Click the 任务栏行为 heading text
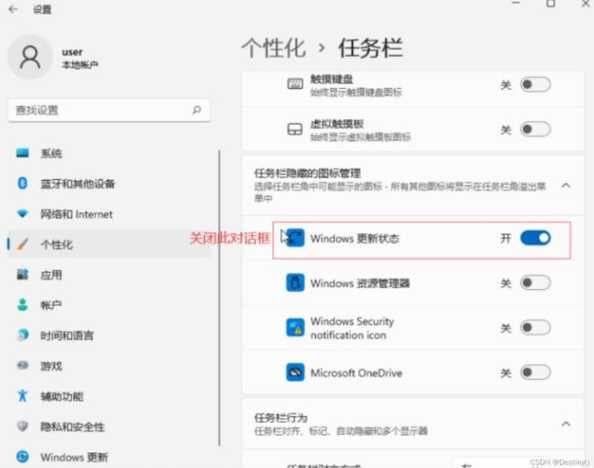 (x=281, y=418)
